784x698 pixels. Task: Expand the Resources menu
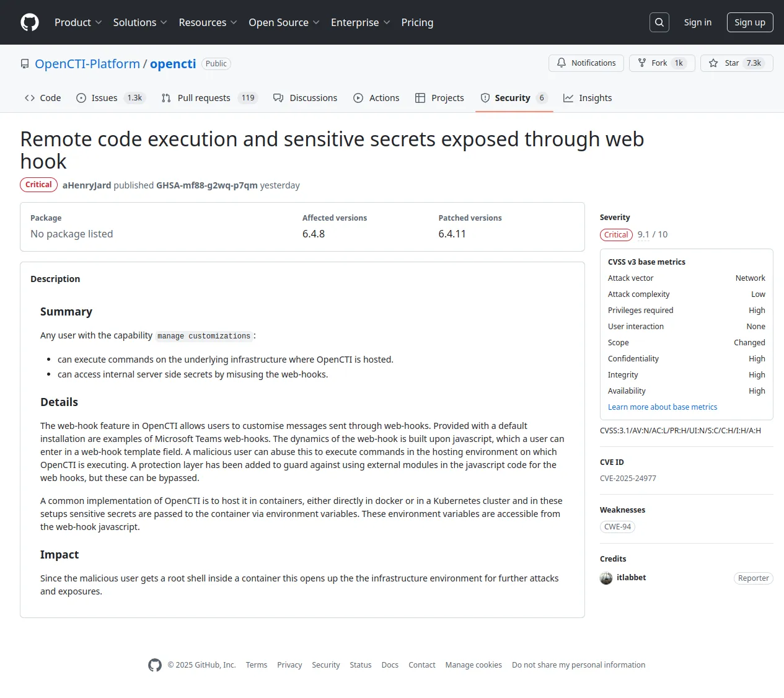(208, 22)
